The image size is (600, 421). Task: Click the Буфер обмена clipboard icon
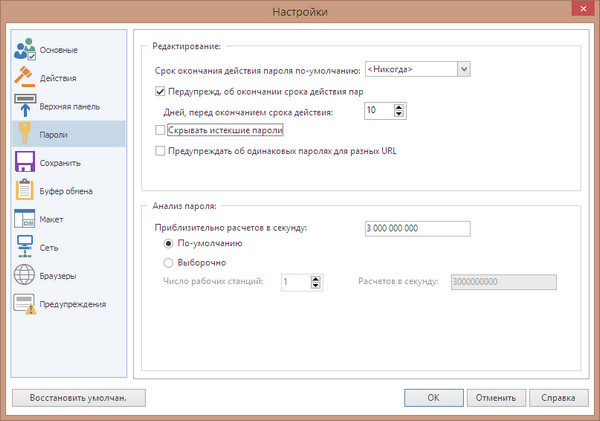point(26,190)
